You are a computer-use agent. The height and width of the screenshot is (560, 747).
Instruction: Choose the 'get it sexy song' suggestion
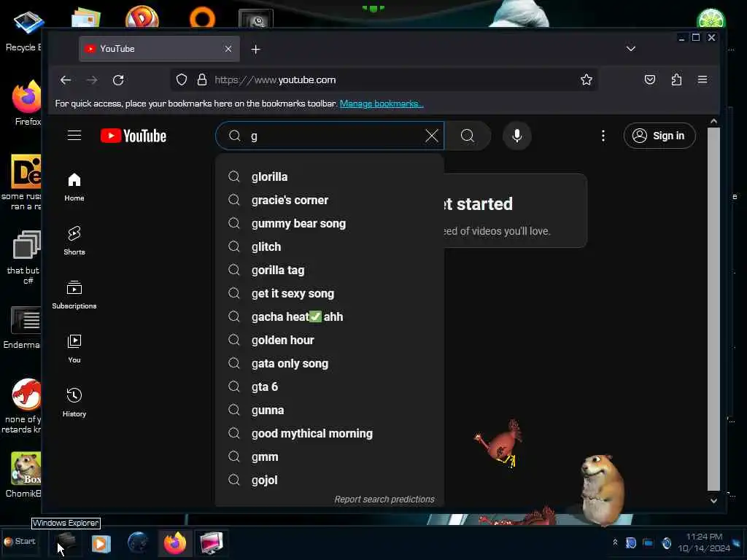(x=330, y=293)
